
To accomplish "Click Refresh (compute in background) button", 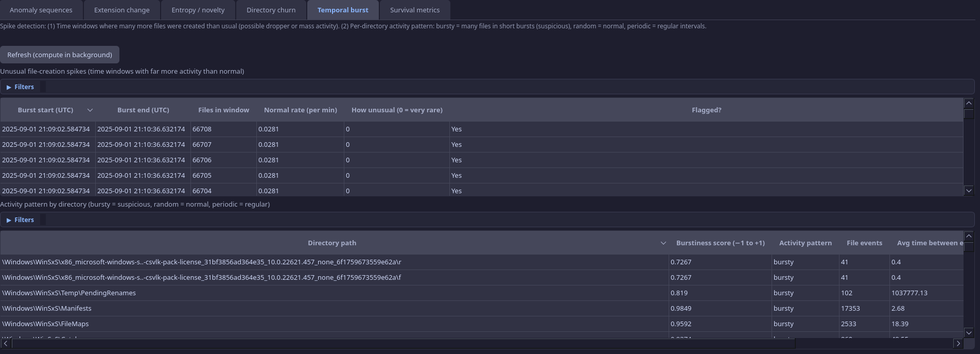I will (x=60, y=55).
